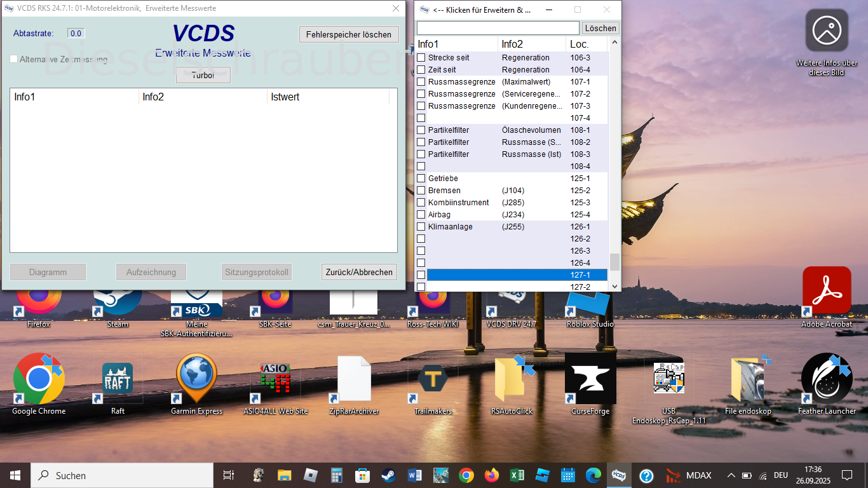Open the Raft game desktop shortcut
The image size is (868, 488).
[118, 379]
